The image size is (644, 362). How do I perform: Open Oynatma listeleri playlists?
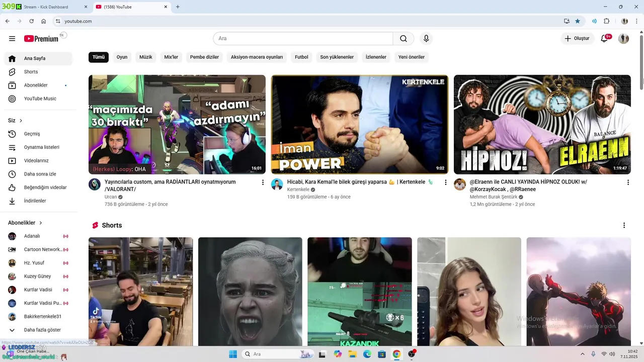pos(39,147)
